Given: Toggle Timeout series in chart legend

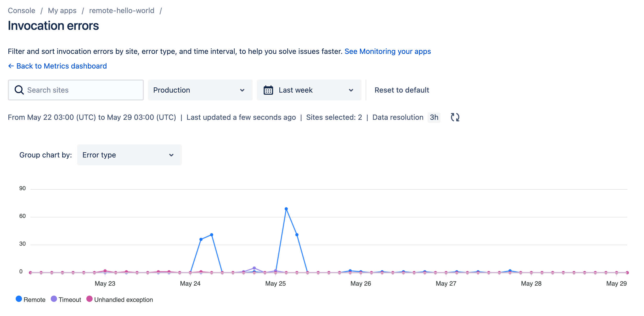Looking at the screenshot, I should click(x=66, y=299).
